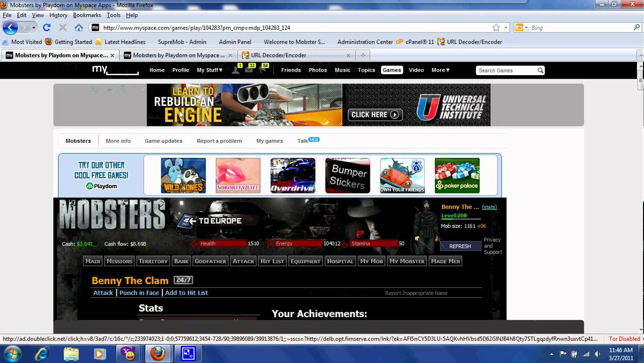Open the Report a problem tab

click(x=219, y=141)
